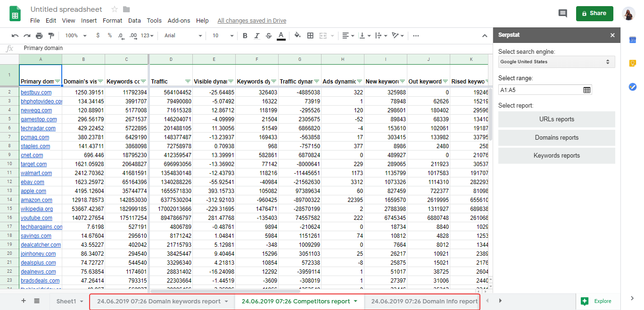Screen dimensions: 644x310
Task: Switch to the Domain keywords report tab
Action: (159, 301)
